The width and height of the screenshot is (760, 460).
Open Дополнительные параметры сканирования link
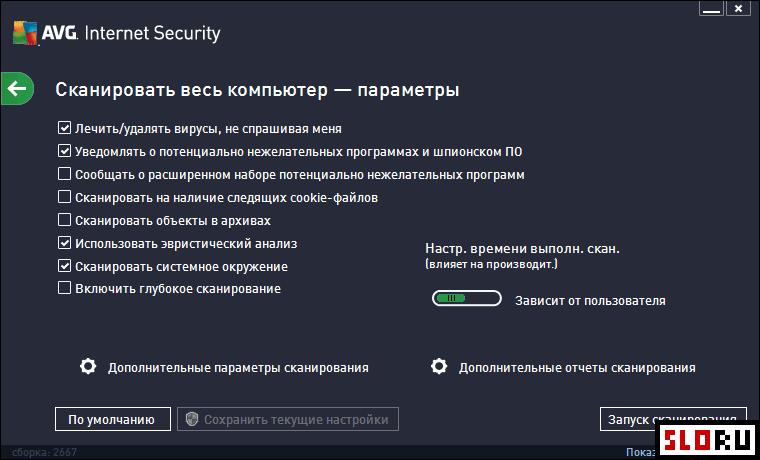(x=238, y=367)
